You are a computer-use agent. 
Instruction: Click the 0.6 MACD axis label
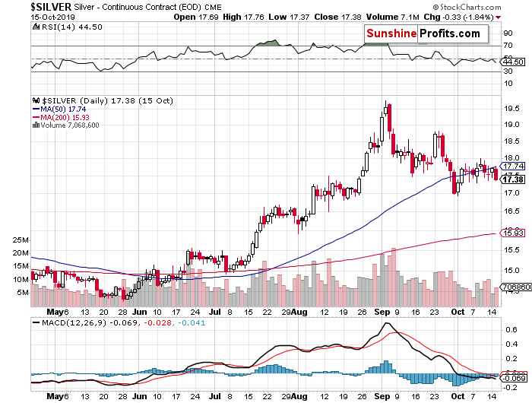point(511,330)
